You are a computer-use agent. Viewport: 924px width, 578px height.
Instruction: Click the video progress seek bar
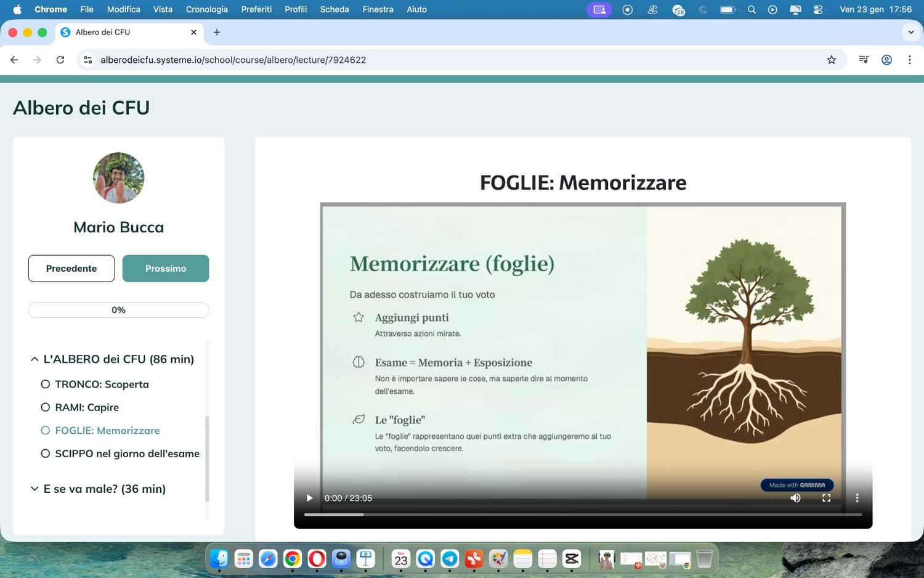583,515
